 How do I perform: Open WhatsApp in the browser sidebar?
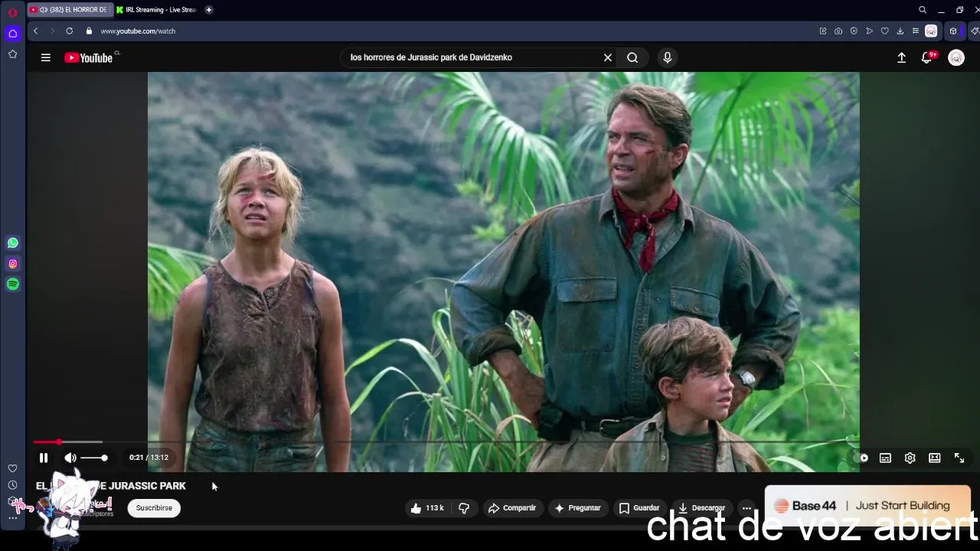click(12, 243)
